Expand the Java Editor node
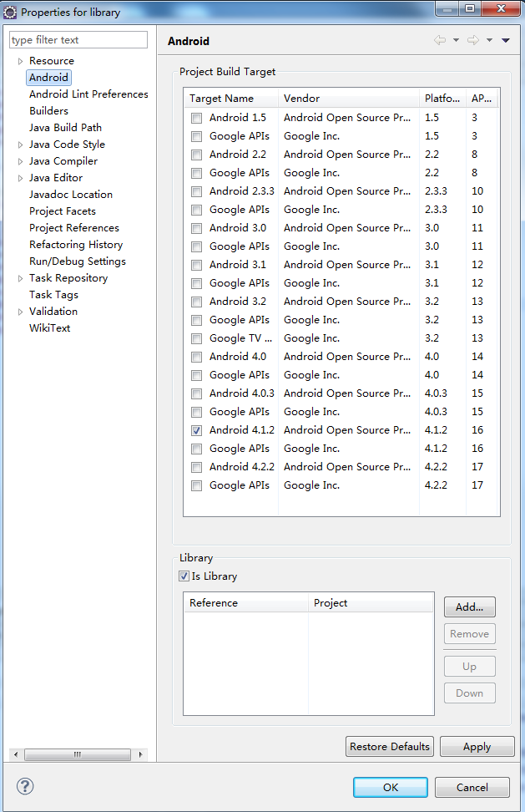Image resolution: width=525 pixels, height=812 pixels. coord(20,178)
